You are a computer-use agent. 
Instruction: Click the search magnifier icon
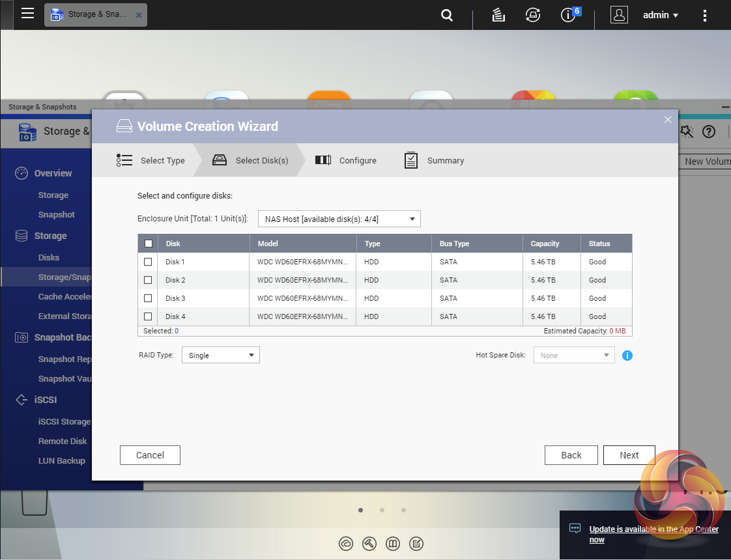(447, 15)
